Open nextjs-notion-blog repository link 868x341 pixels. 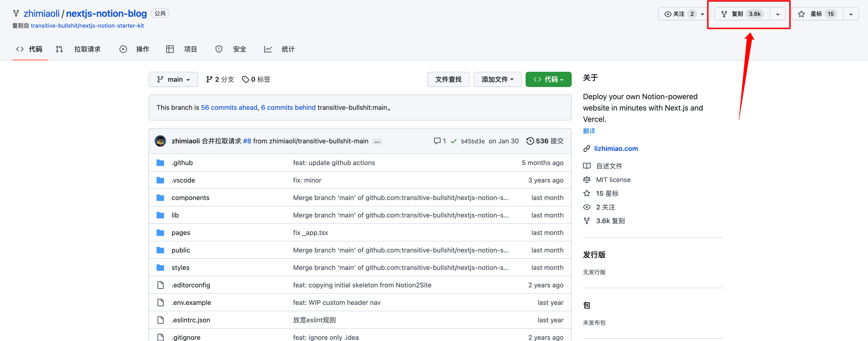pyautogui.click(x=106, y=13)
